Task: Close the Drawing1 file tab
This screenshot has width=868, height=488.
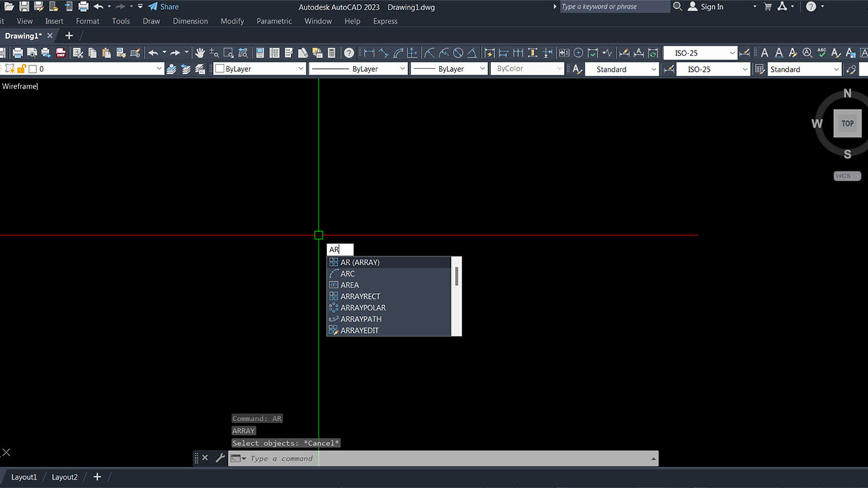Action: pos(50,36)
